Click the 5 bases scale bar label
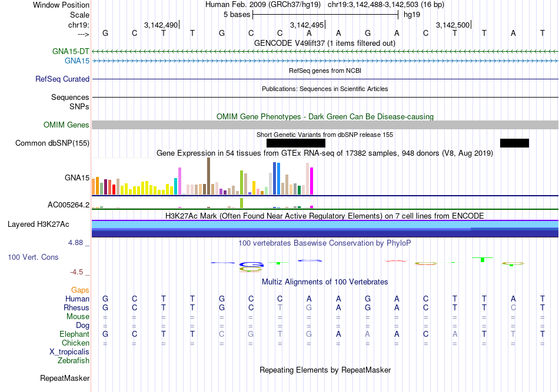Screen dimensions: 559x392 point(237,15)
